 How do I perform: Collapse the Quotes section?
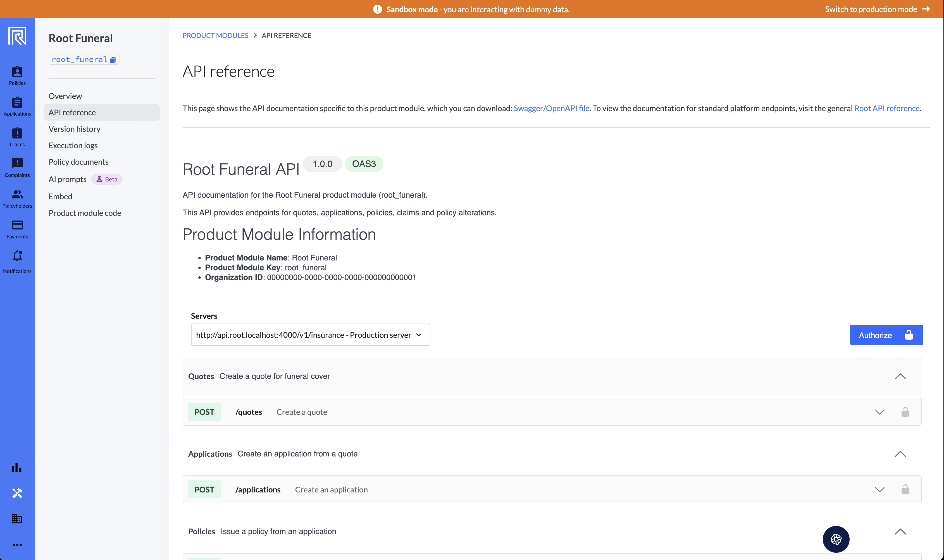[x=900, y=376]
